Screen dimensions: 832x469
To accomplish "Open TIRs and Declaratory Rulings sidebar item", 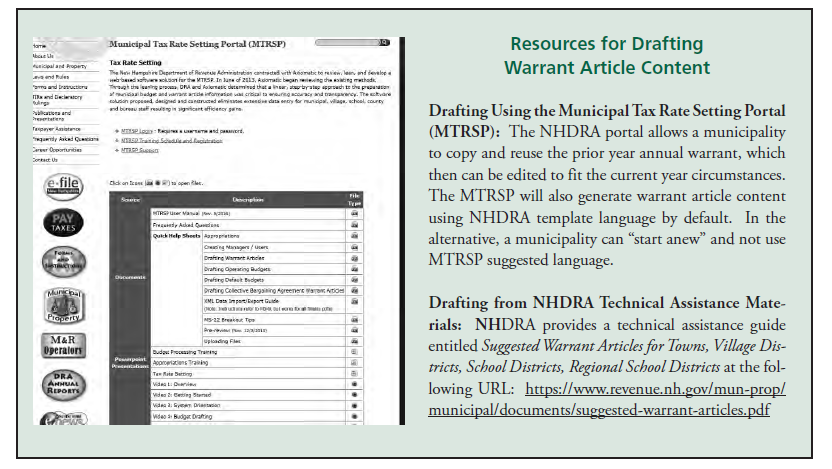I will click(x=58, y=100).
